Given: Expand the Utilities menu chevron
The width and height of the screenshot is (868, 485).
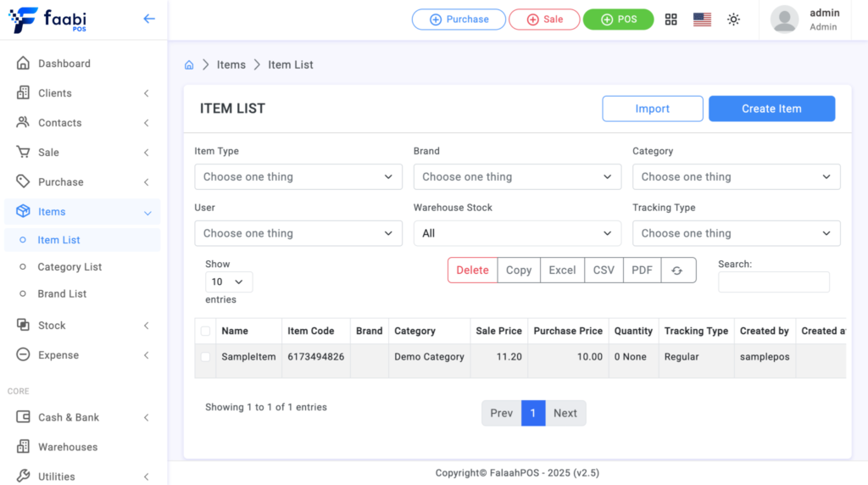Looking at the screenshot, I should (x=147, y=477).
